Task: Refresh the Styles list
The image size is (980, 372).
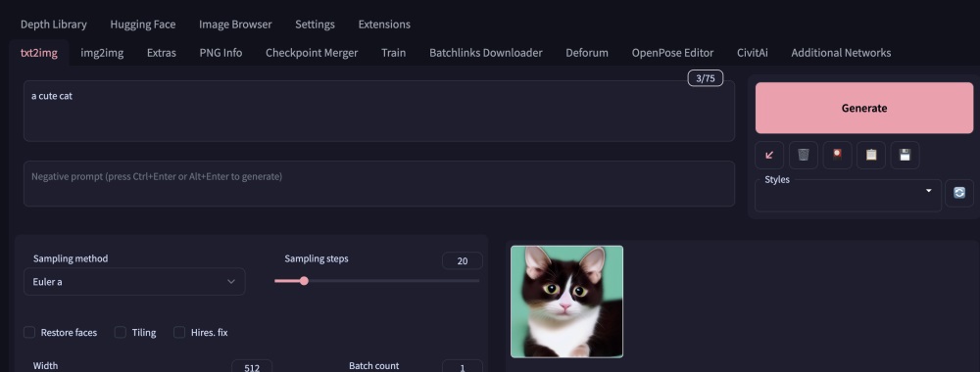Action: (959, 193)
